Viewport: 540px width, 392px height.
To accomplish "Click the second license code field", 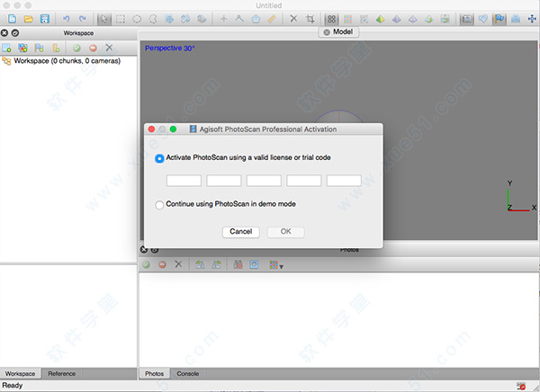I will 224,181.
